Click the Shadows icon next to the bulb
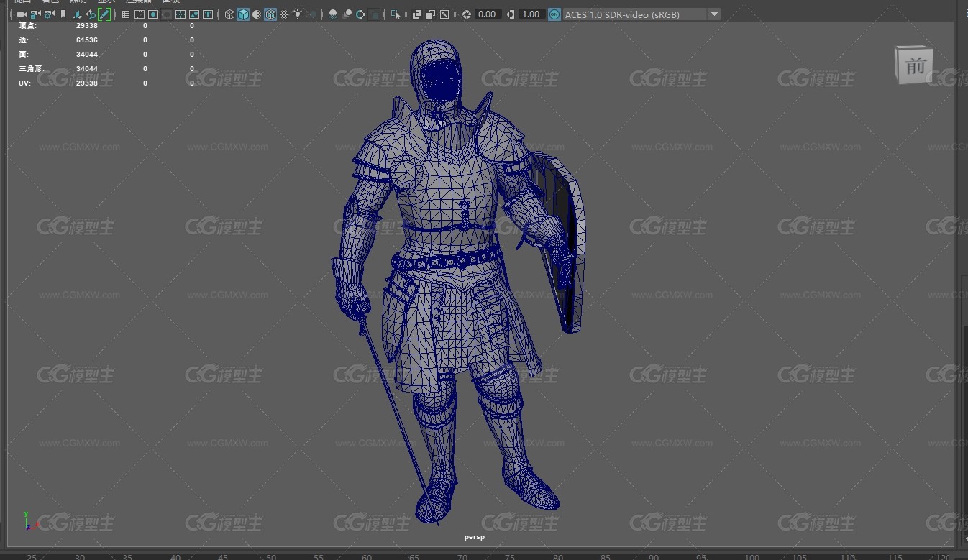 point(311,14)
